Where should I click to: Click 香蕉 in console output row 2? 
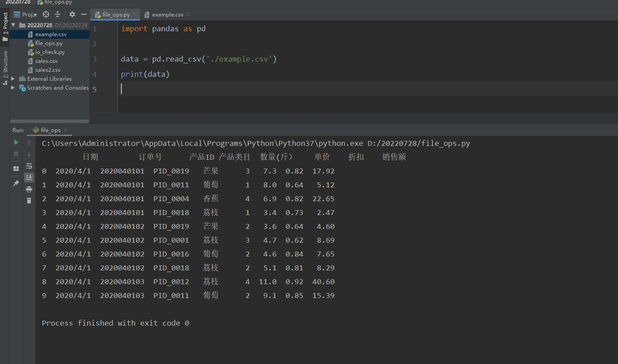pyautogui.click(x=211, y=199)
